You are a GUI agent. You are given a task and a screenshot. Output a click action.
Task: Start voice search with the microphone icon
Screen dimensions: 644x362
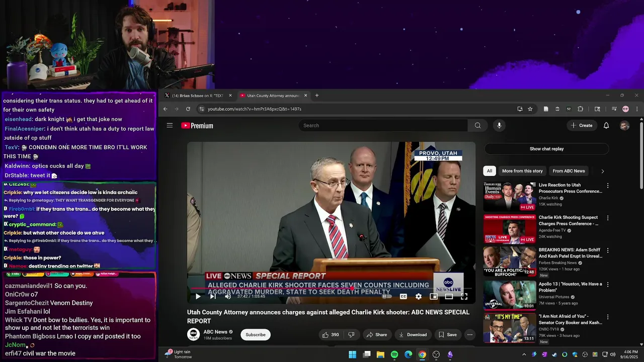[499, 125]
